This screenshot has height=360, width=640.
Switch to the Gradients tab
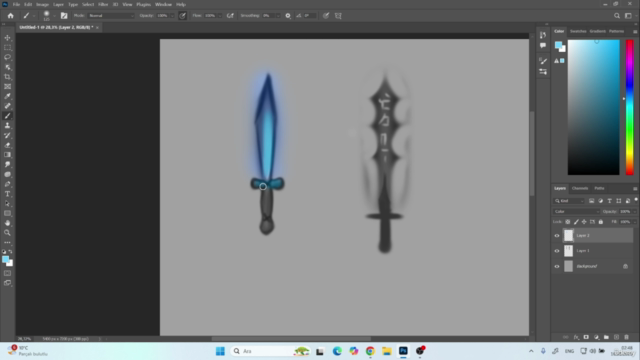[598, 31]
